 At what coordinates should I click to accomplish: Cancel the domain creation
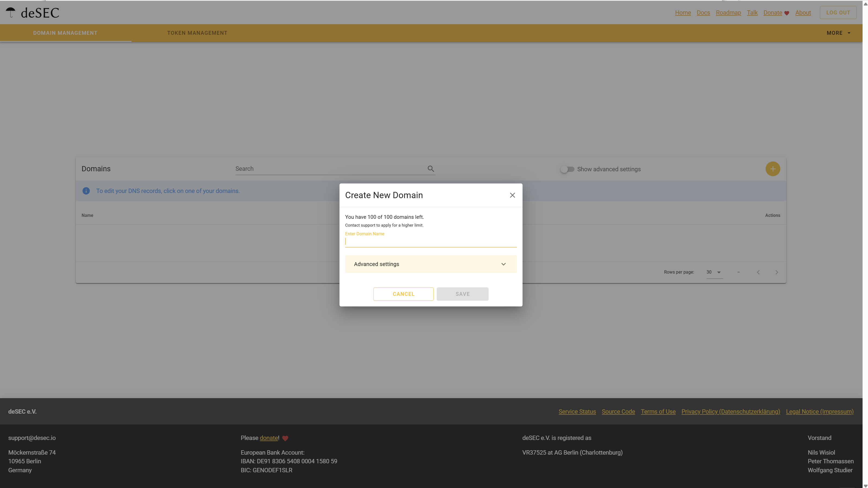coord(403,294)
